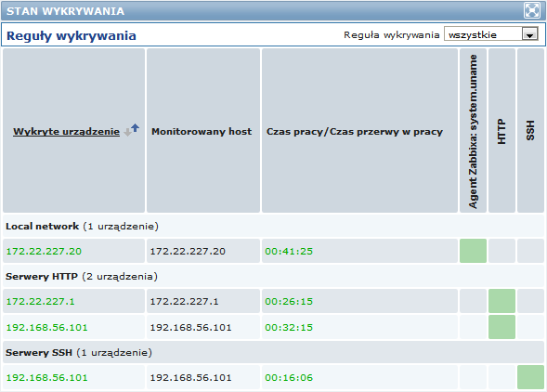Click the Serwery HTTP group row

(x=273, y=277)
